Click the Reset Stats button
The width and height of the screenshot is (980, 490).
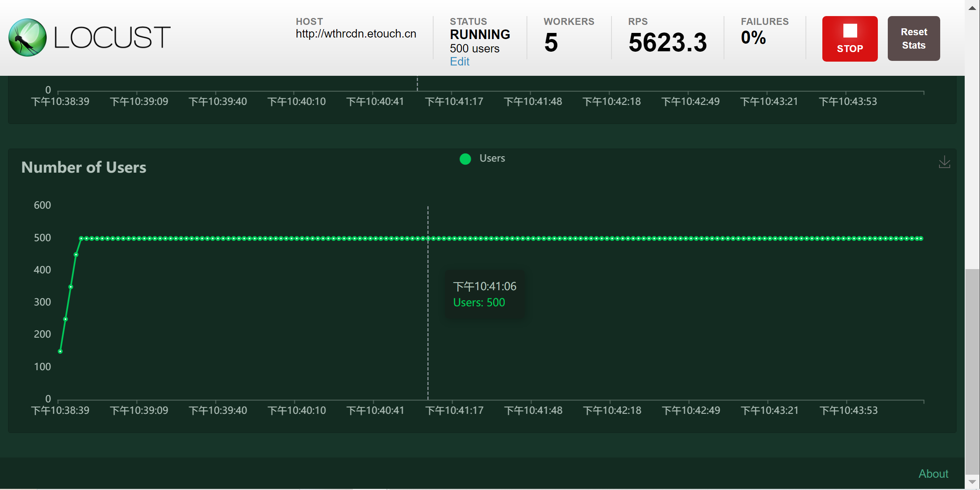point(913,38)
